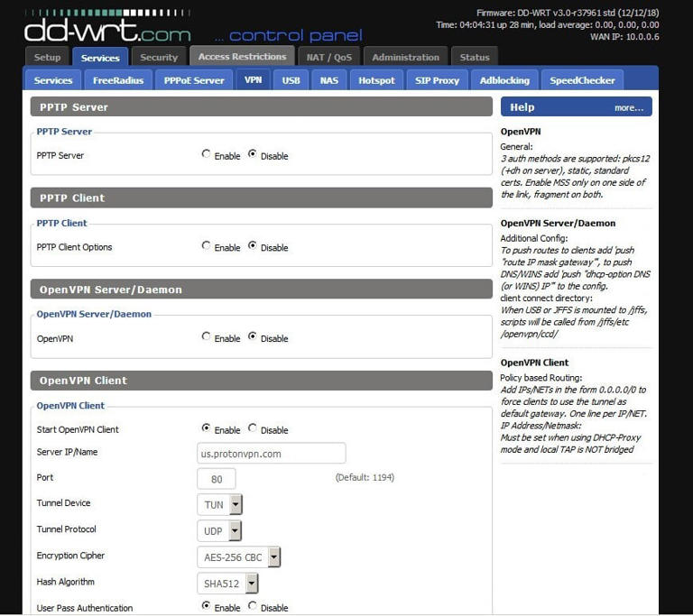The width and height of the screenshot is (693, 616).
Task: Switch to the PPPoE Server sub-tab
Action: [x=194, y=80]
